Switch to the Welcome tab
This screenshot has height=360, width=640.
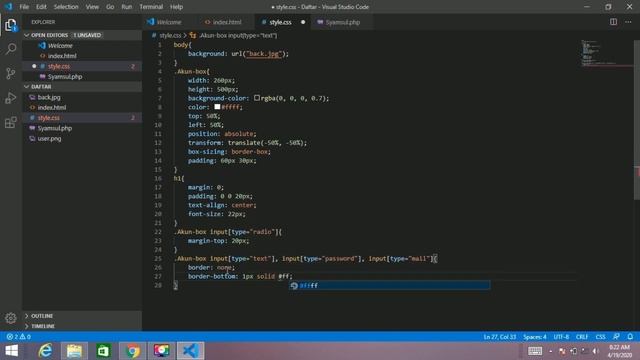coord(169,22)
